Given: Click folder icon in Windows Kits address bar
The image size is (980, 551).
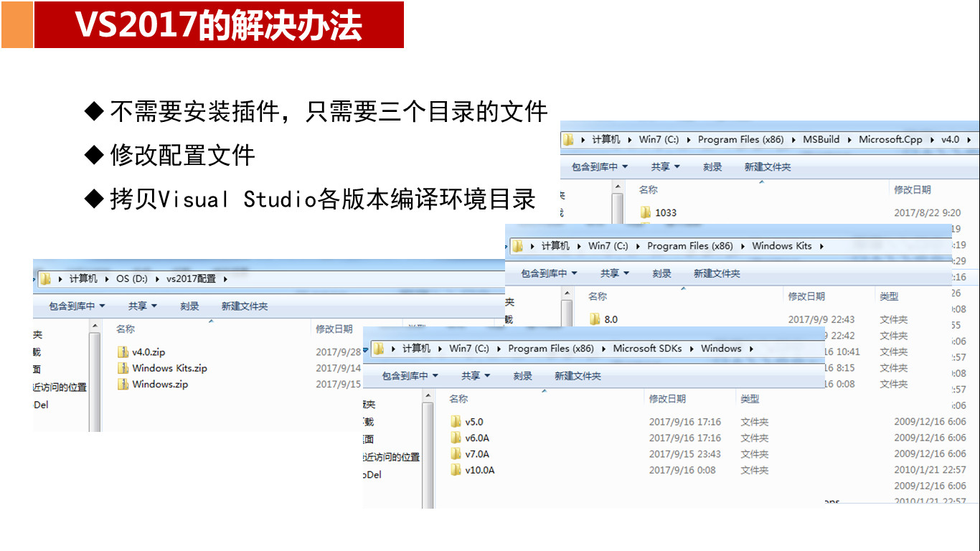Looking at the screenshot, I should (517, 245).
